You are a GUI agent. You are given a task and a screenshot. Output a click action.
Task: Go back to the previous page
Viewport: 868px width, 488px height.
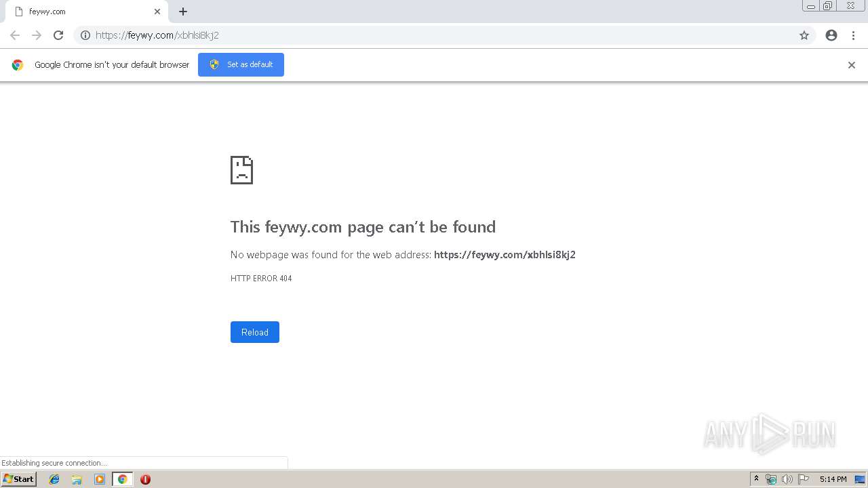[15, 35]
